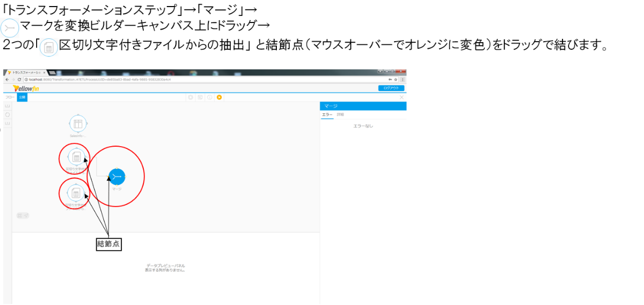Viewport: 644px width, 305px height.
Task: Switch to the フロー tab
Action: click(9, 97)
